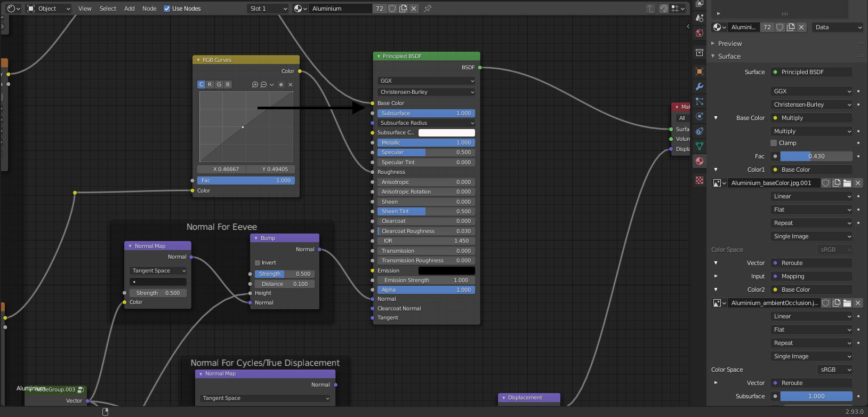Open the Slot 1 material slot dropdown
This screenshot has width=868, height=417.
268,9
